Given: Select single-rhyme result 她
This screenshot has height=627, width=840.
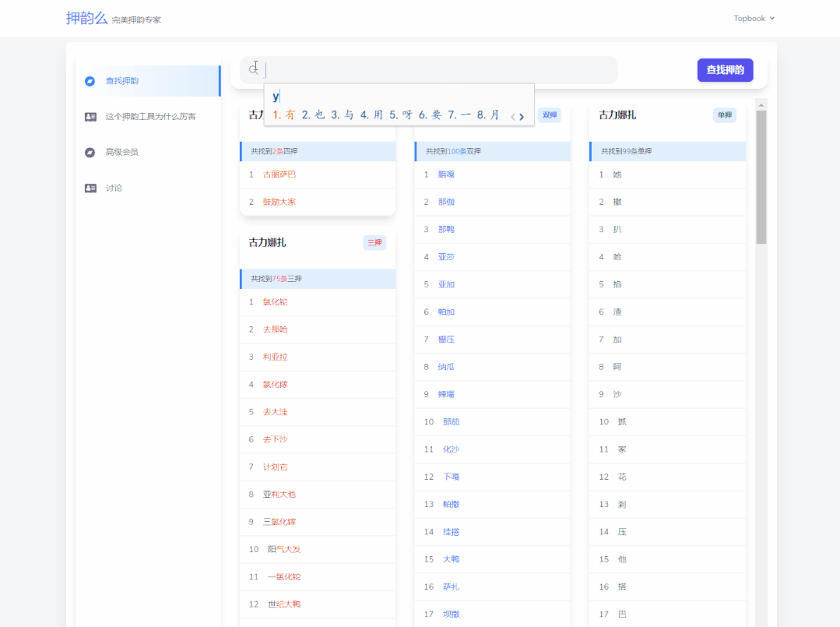Looking at the screenshot, I should pos(617,174).
